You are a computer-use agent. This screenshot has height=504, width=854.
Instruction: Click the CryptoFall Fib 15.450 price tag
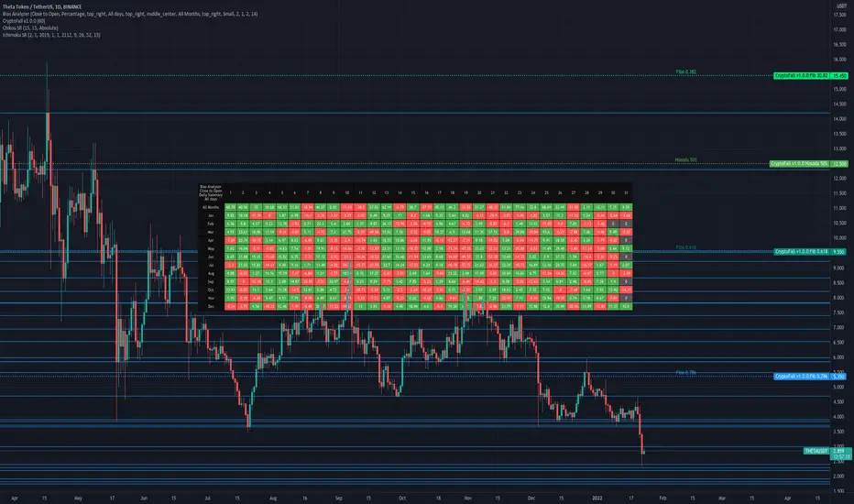coord(810,76)
